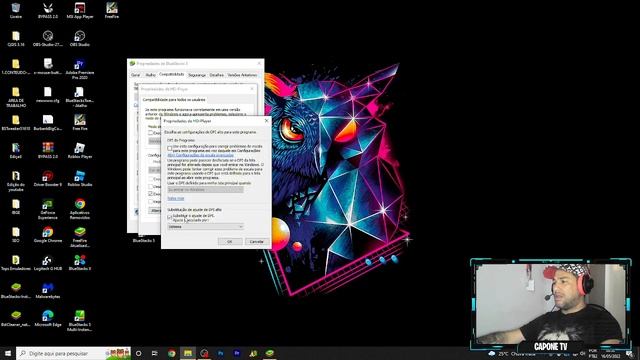Image resolution: width=640 pixels, height=360 pixels.
Task: Select the Microsoft Edge desktop icon
Action: [48, 318]
